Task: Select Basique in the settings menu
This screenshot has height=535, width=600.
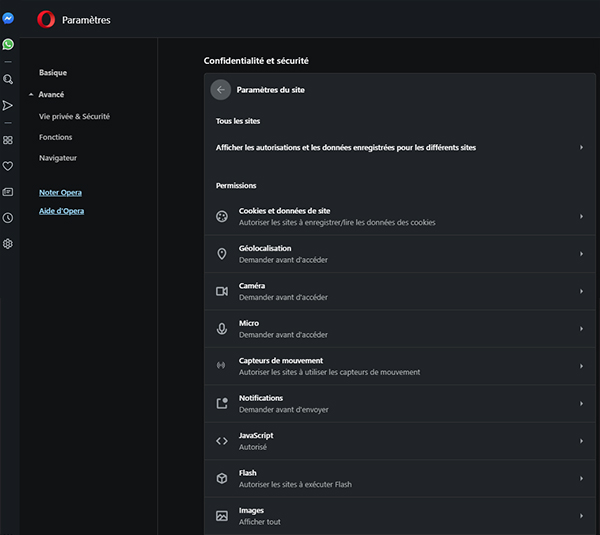Action: 53,73
